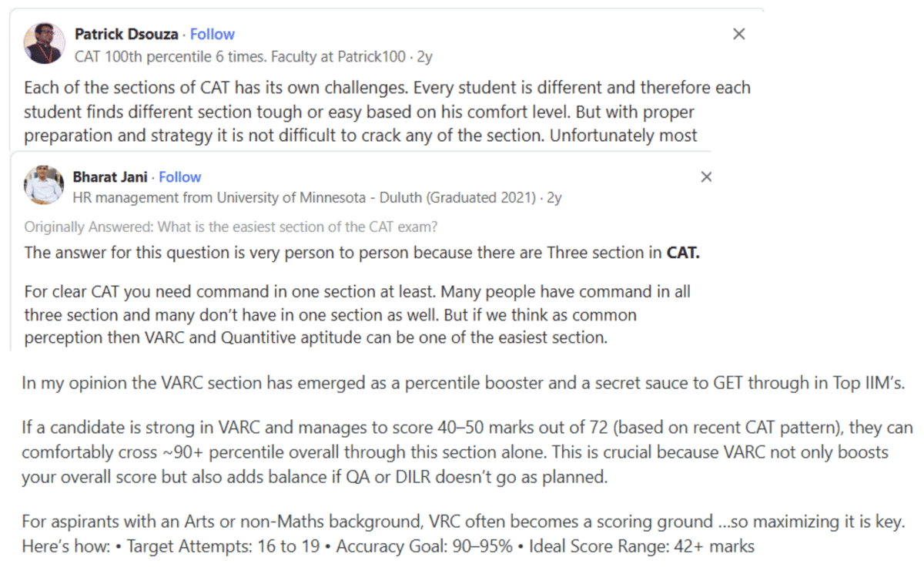This screenshot has width=924, height=574.
Task: Open the 2y timestamp on Patrick's answer
Action: [x=425, y=56]
